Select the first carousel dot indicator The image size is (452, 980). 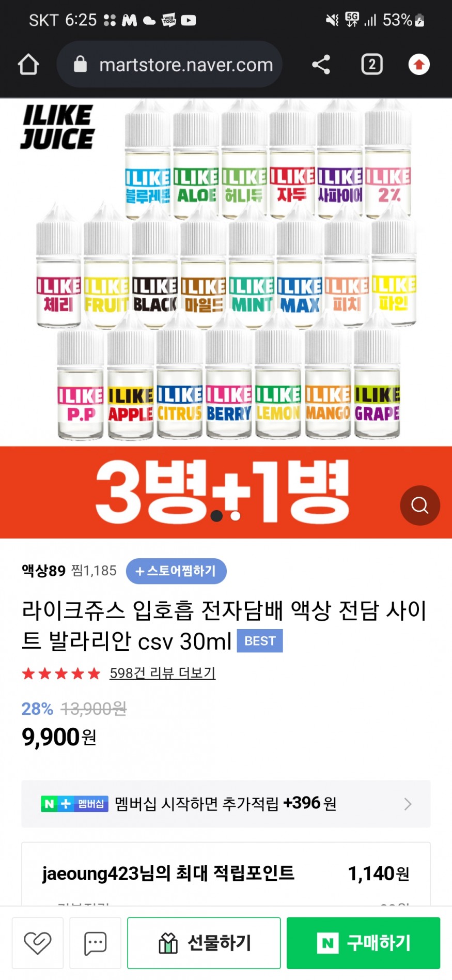click(x=217, y=516)
